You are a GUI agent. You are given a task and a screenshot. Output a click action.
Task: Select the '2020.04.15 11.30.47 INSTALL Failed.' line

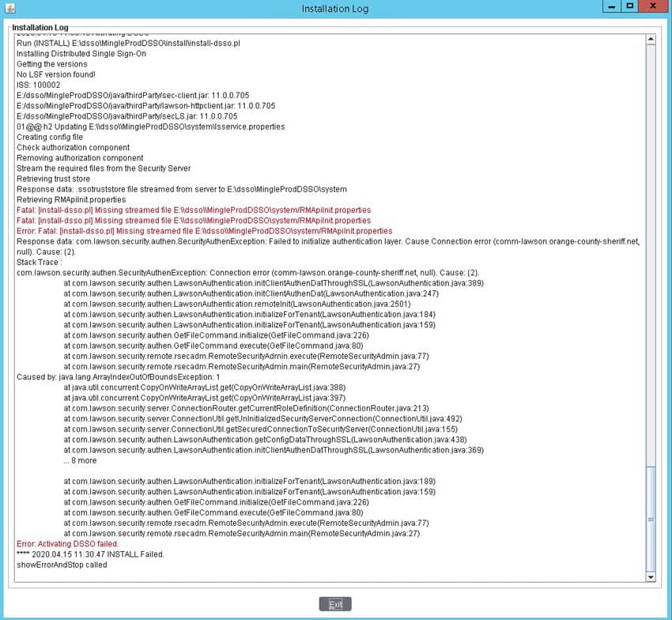click(x=90, y=554)
